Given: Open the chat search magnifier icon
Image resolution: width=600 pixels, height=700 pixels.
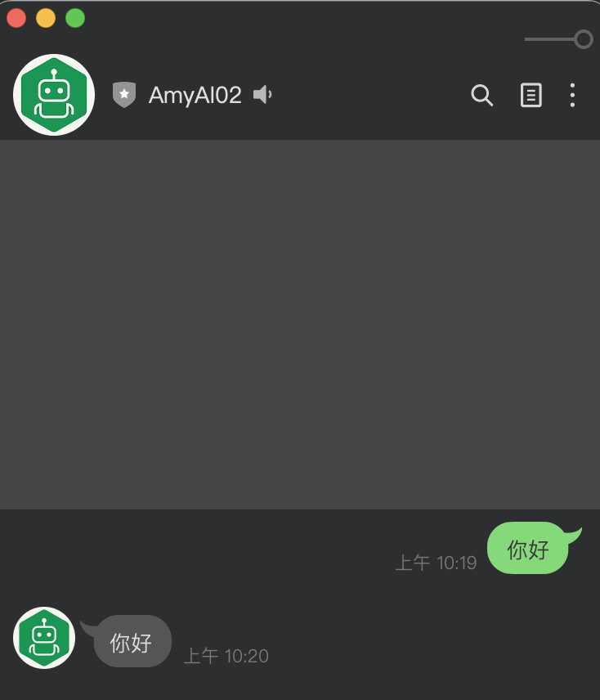Looking at the screenshot, I should pos(481,95).
